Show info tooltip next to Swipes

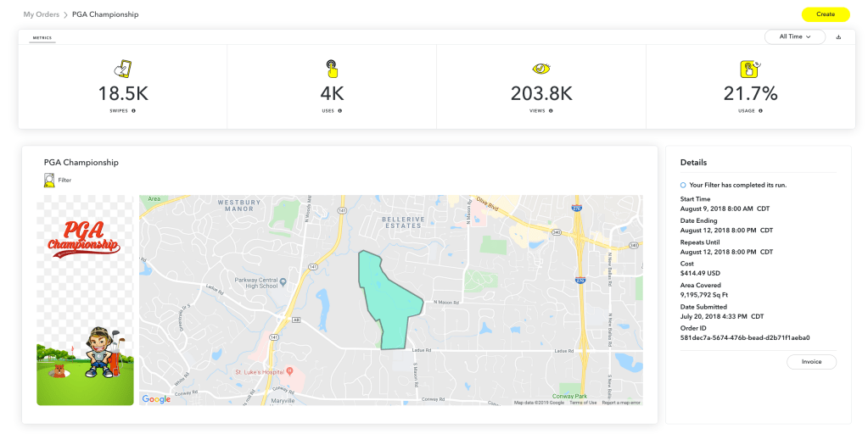point(133,111)
